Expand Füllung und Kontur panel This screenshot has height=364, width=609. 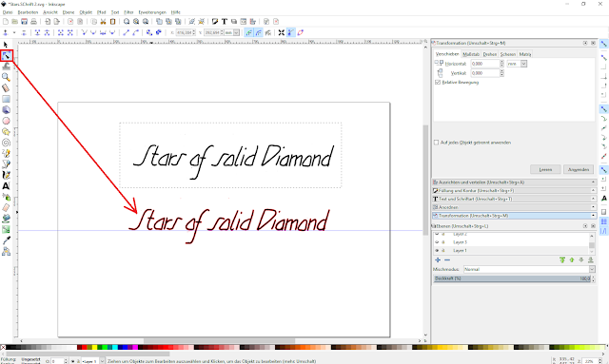(514, 190)
